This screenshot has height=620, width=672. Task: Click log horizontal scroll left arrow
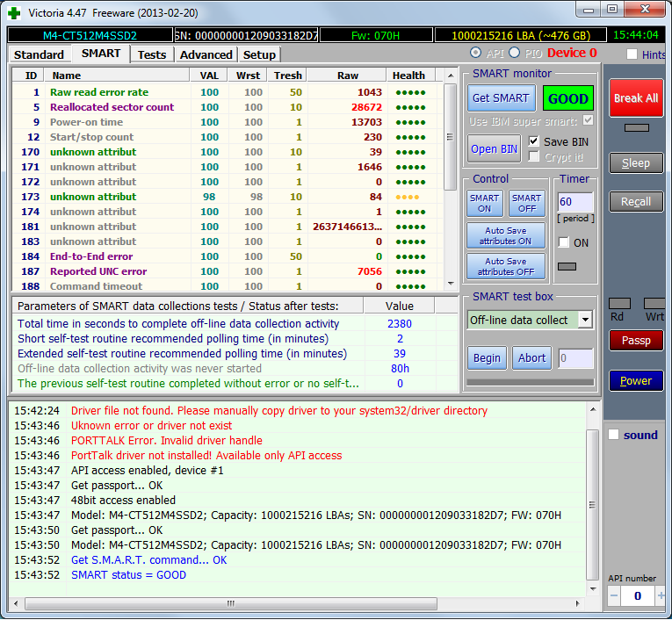point(16,603)
